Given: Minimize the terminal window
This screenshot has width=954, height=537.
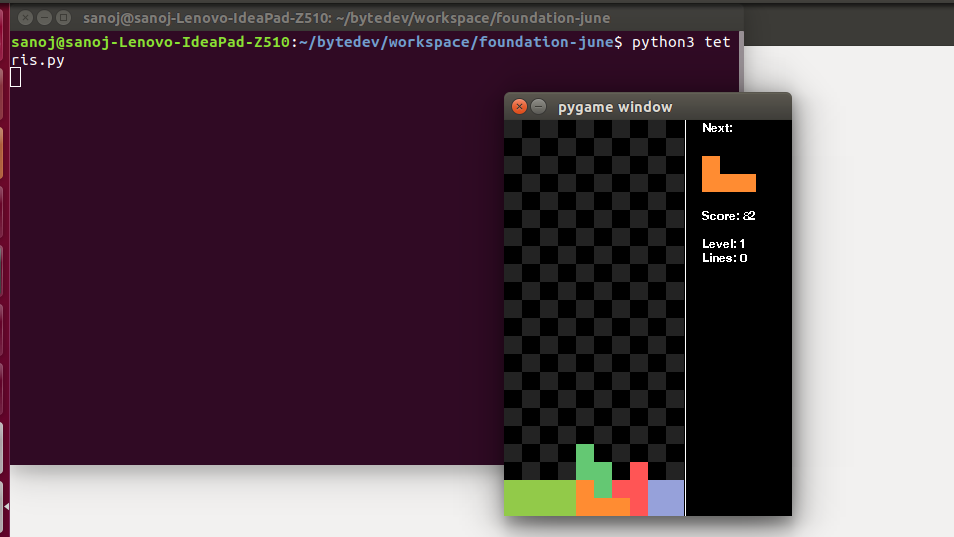Looking at the screenshot, I should coord(44,18).
